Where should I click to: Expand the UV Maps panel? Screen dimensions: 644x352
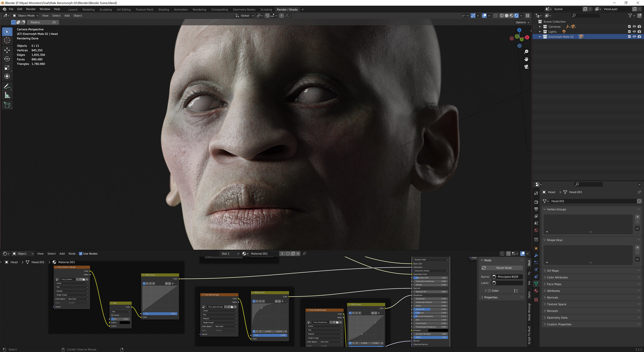tap(553, 270)
